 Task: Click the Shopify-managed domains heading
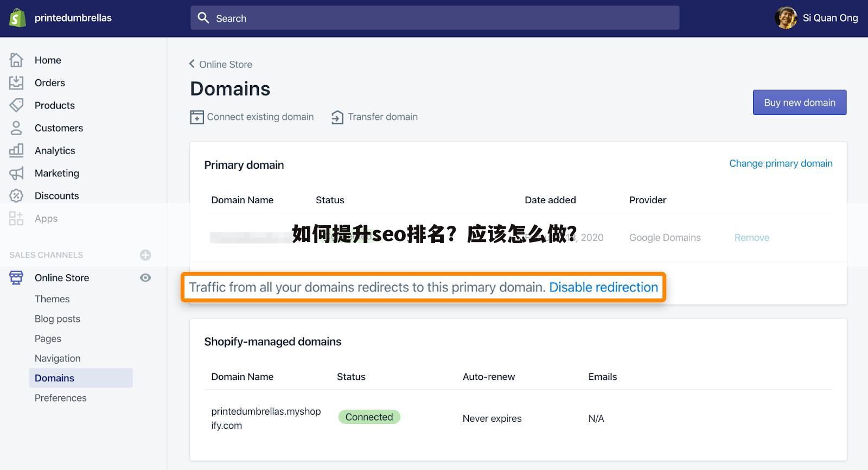click(x=273, y=342)
